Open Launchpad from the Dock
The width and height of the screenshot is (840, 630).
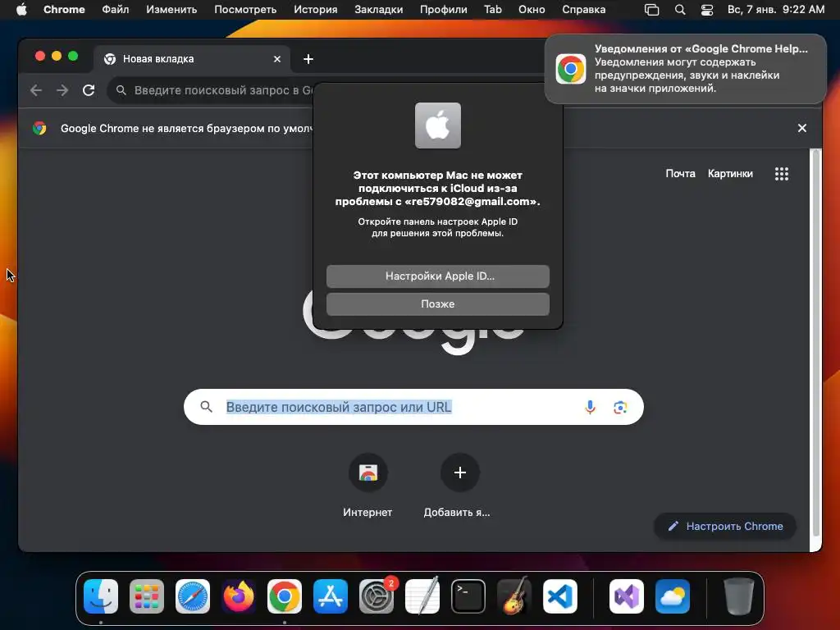tap(147, 596)
